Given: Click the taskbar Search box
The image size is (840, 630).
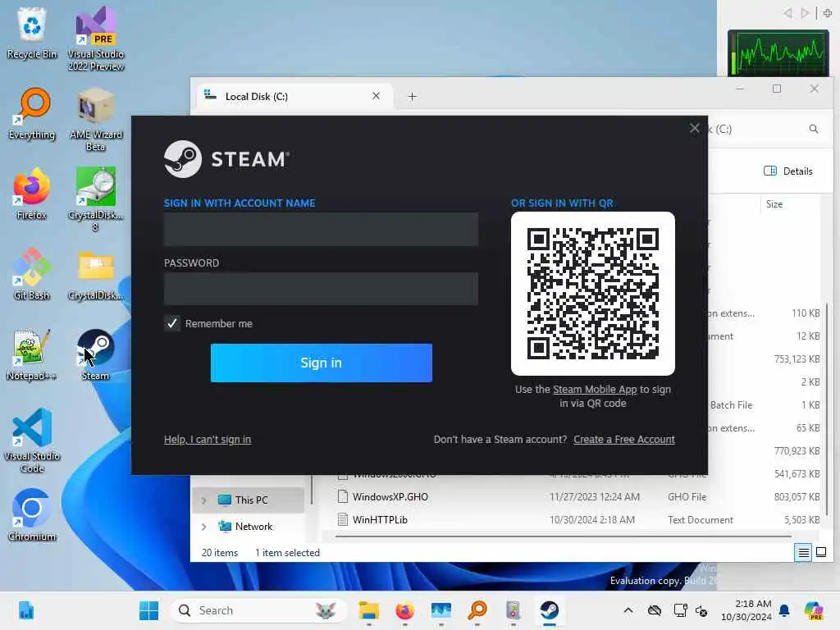Looking at the screenshot, I should click(x=258, y=610).
